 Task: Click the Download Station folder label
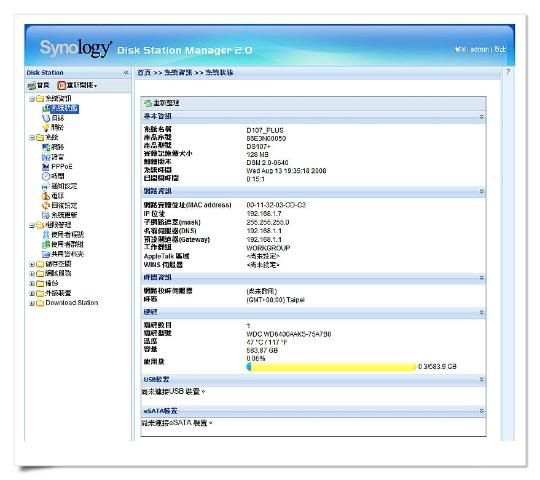[72, 303]
